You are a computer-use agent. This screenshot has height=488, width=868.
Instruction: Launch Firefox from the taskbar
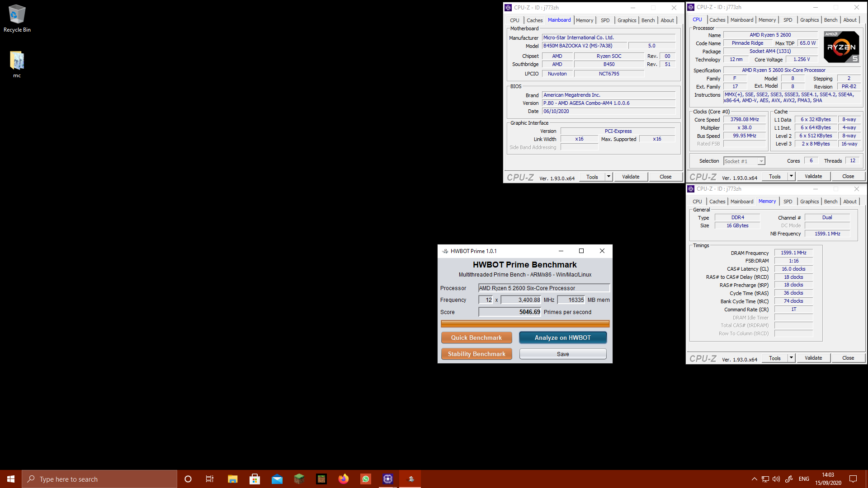tap(343, 479)
